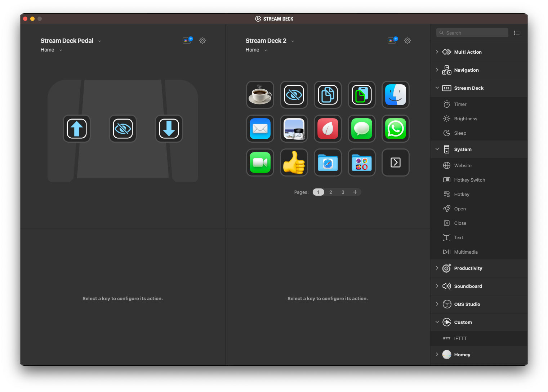Select the browsers folder key

point(362,162)
